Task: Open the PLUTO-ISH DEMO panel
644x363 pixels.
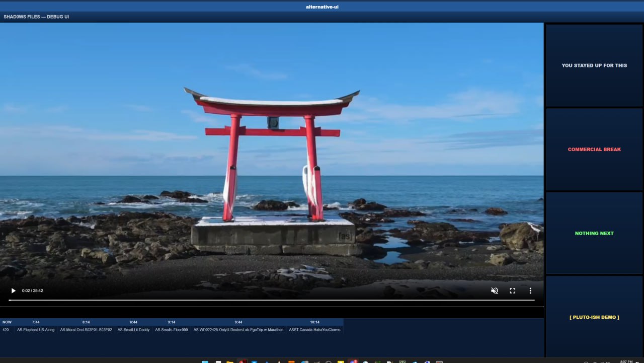Action: pos(594,317)
